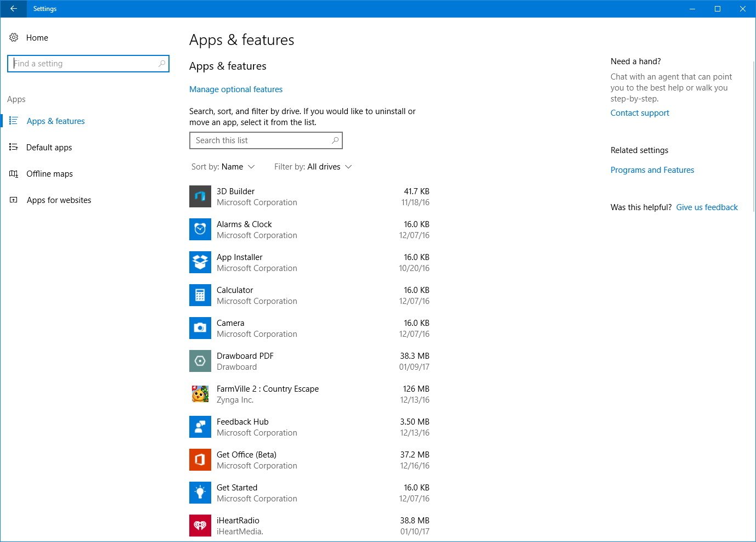Image resolution: width=756 pixels, height=542 pixels.
Task: Open Programs and Features link
Action: pos(652,170)
